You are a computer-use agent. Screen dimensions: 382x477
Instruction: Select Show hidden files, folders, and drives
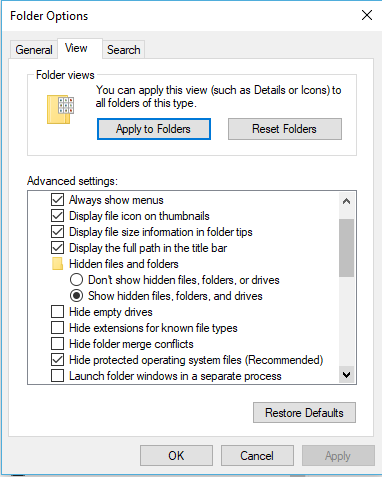[x=76, y=296]
